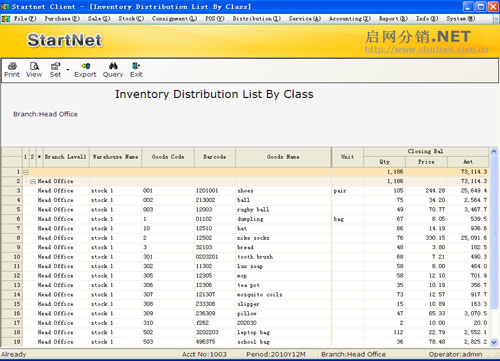The height and width of the screenshot is (361, 500).
Task: Click the document icon left of File menu
Action: point(6,19)
